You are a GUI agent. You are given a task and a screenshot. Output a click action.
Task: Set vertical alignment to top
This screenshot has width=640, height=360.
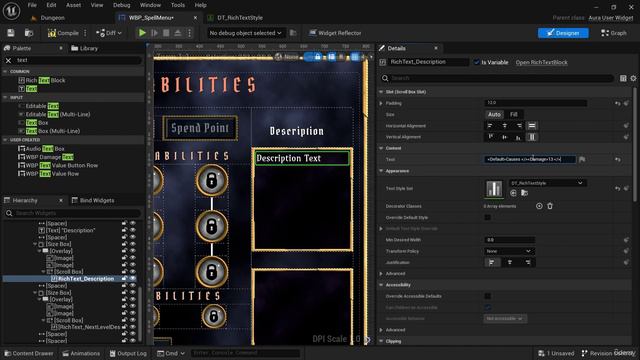[491, 137]
